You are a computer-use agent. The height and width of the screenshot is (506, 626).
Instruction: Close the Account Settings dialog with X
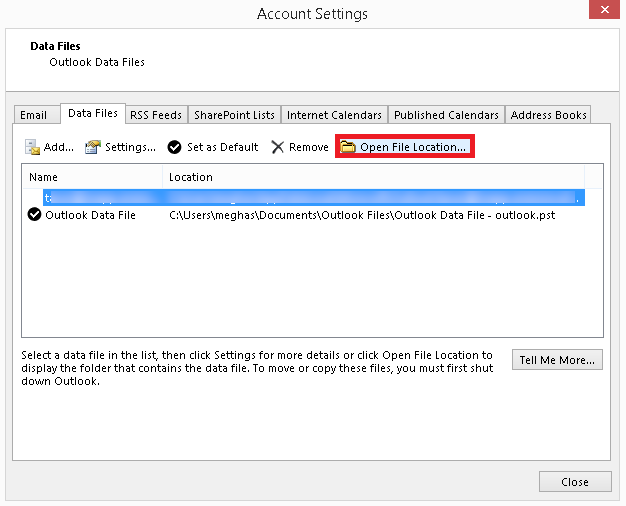tap(604, 9)
